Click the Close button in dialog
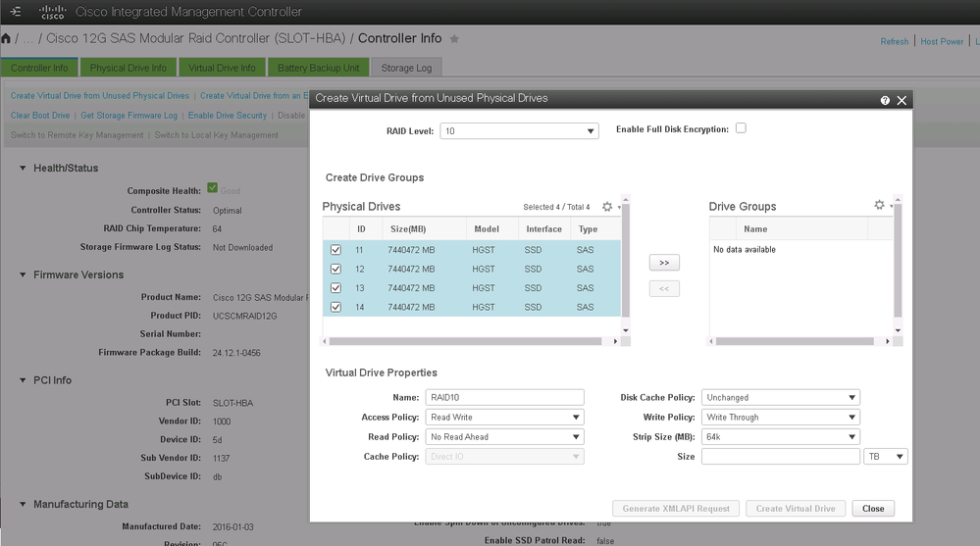 click(x=873, y=509)
